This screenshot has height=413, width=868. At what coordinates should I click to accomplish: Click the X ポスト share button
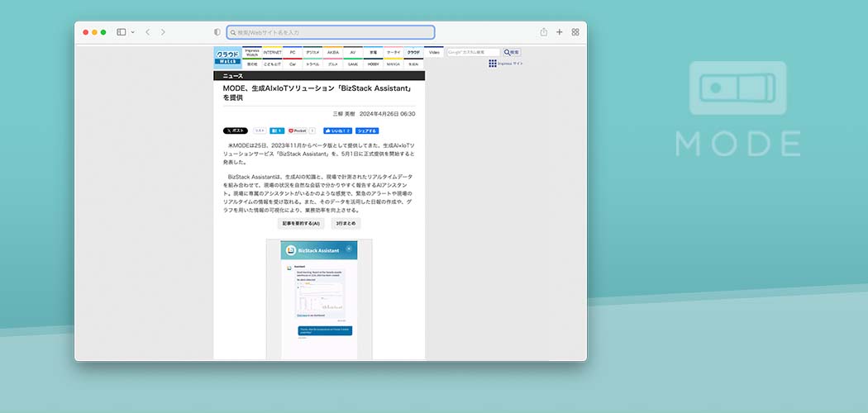point(235,131)
